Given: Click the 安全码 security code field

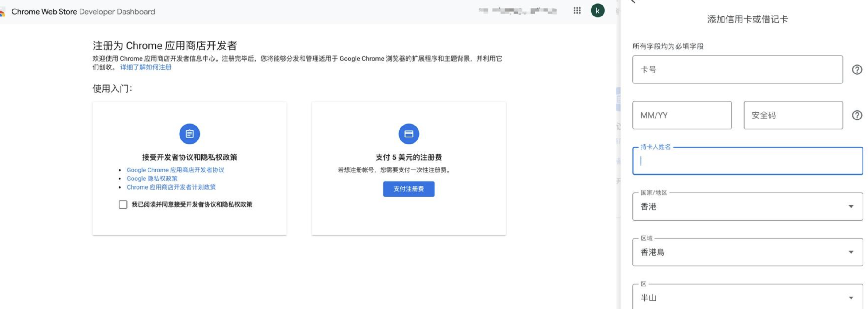Looking at the screenshot, I should tap(793, 115).
